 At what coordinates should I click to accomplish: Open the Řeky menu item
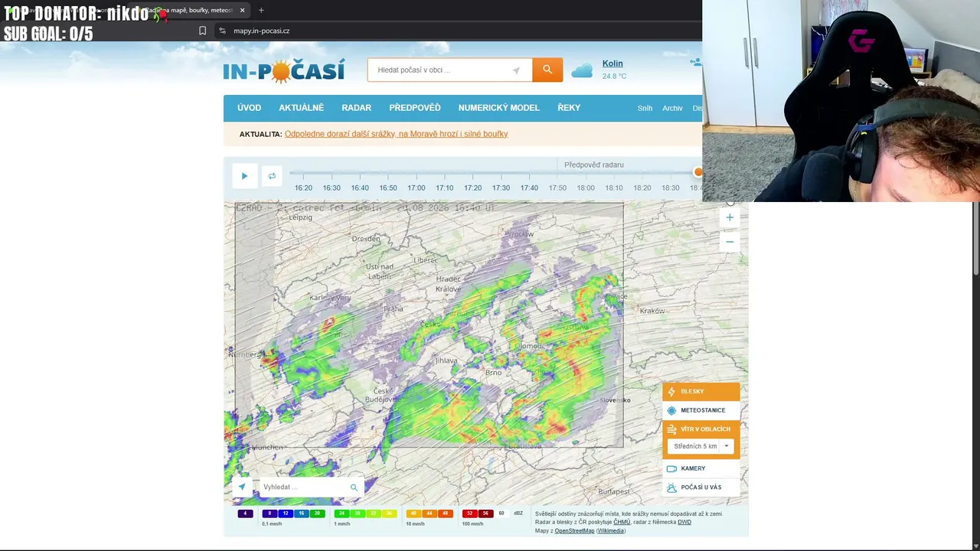(569, 108)
